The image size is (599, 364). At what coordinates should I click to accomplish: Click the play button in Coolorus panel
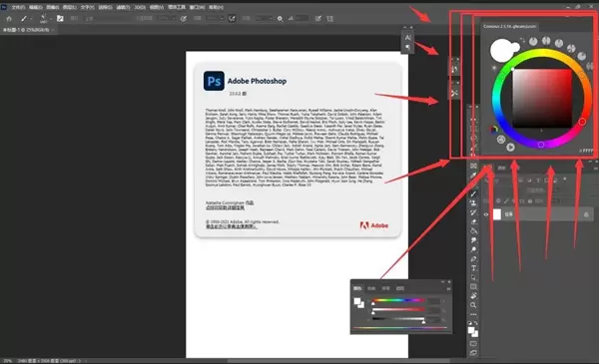click(x=510, y=147)
